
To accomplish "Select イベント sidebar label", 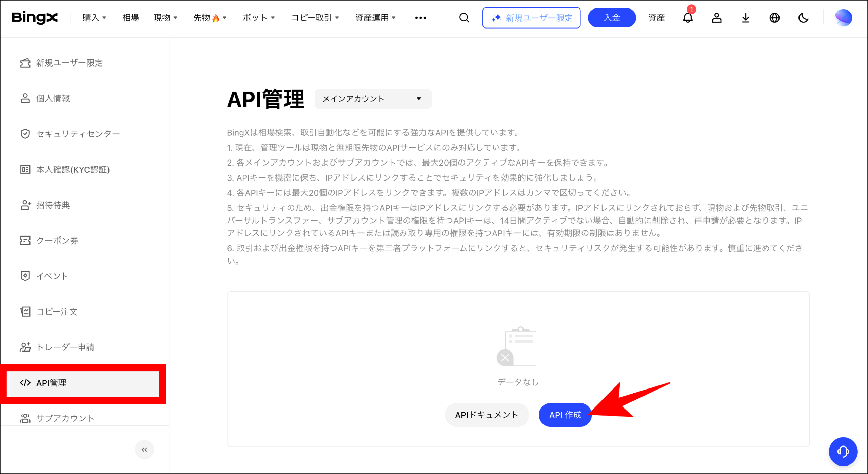I will (x=52, y=276).
